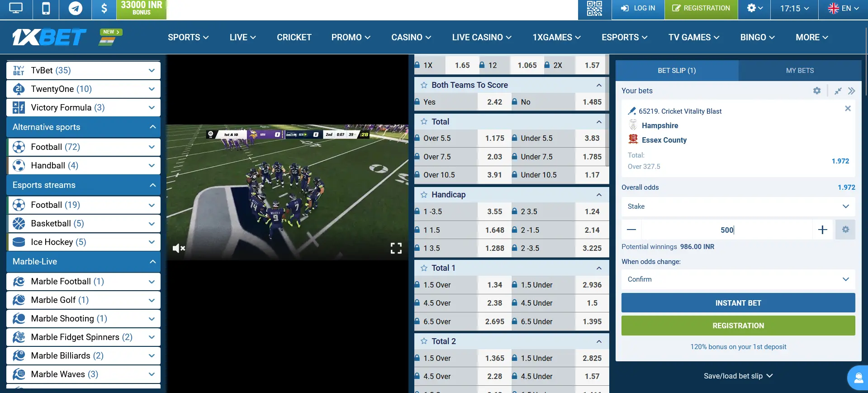Click the Victory Formula sidebar icon
The width and height of the screenshot is (868, 393).
19,107
